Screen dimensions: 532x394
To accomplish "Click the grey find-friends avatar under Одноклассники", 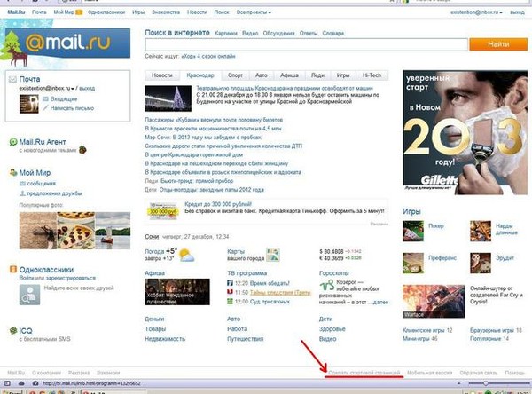I will click(x=29, y=295).
